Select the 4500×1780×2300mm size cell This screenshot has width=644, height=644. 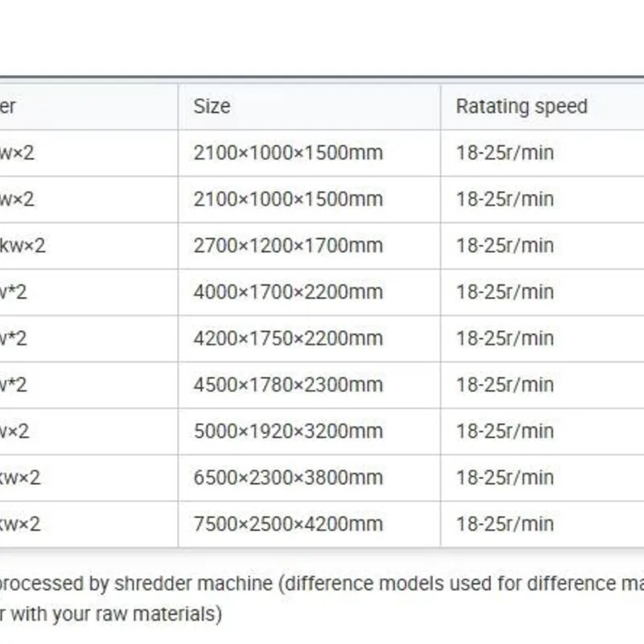pos(288,385)
